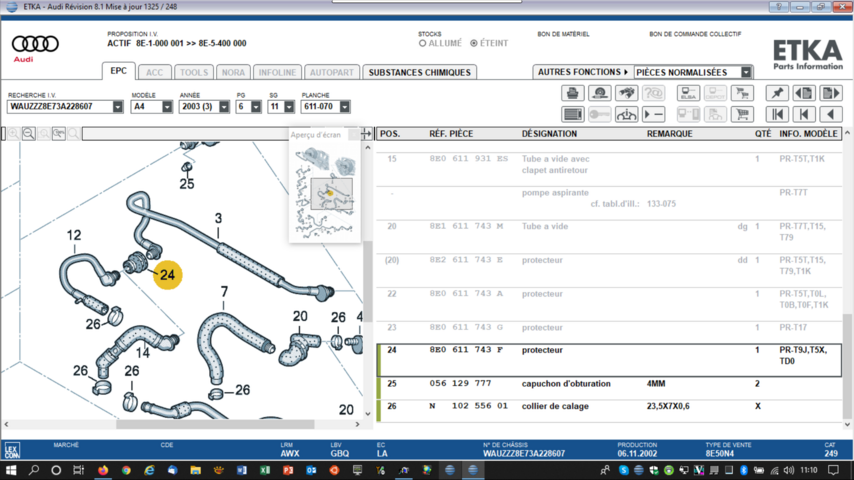
Task: Open Firefox from the taskbar
Action: (x=103, y=470)
